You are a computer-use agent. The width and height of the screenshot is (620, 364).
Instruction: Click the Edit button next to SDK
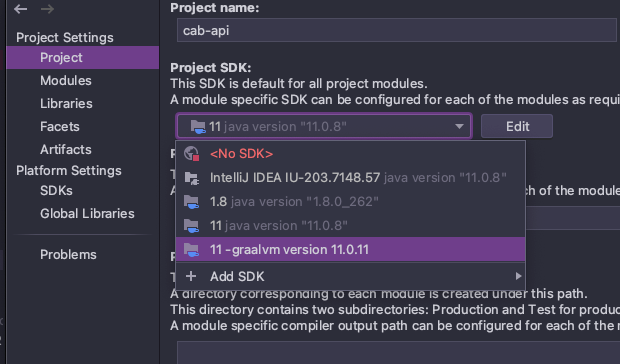[x=517, y=126]
